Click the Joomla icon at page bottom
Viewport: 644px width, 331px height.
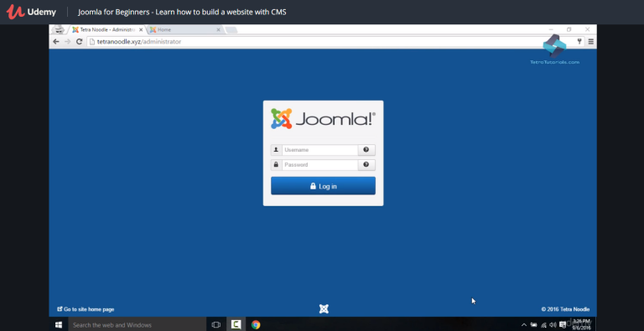coord(324,309)
